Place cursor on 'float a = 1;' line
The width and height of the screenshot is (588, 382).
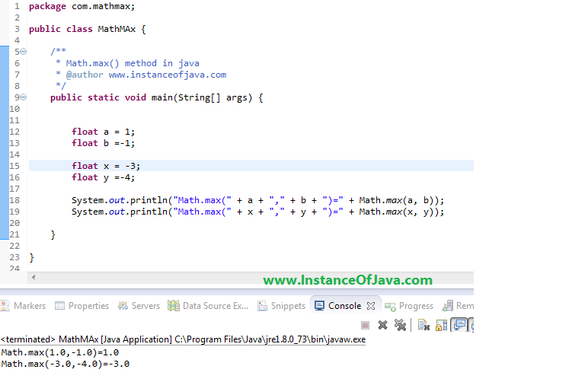click(x=103, y=132)
